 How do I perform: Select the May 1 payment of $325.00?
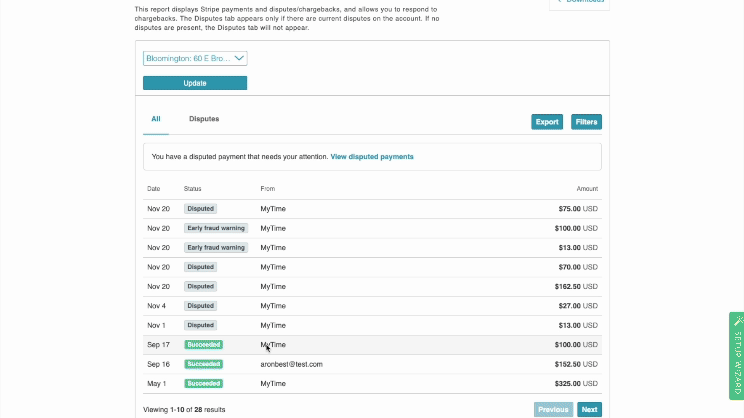point(372,383)
